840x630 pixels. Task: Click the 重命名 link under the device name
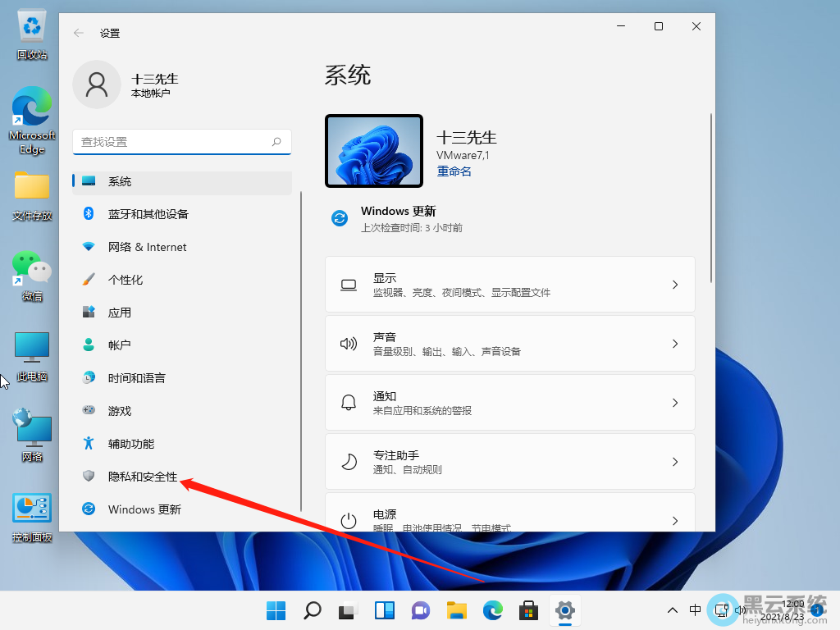pos(454,171)
